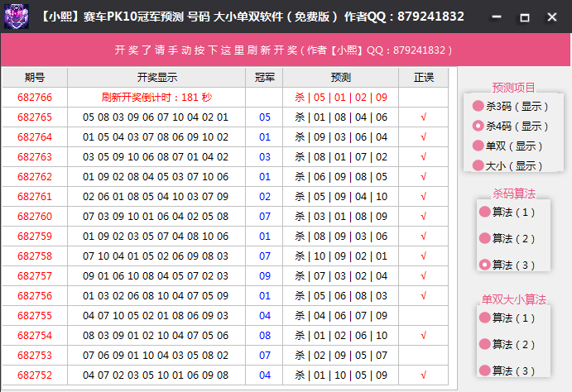Click champion value 08 in row 682754
Screen dimensions: 572x392
point(265,336)
